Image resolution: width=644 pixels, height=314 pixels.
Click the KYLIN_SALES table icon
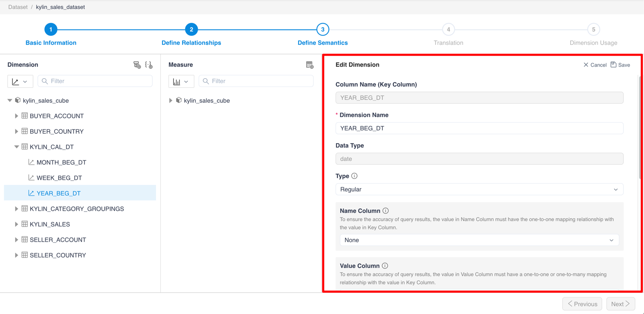tap(25, 224)
